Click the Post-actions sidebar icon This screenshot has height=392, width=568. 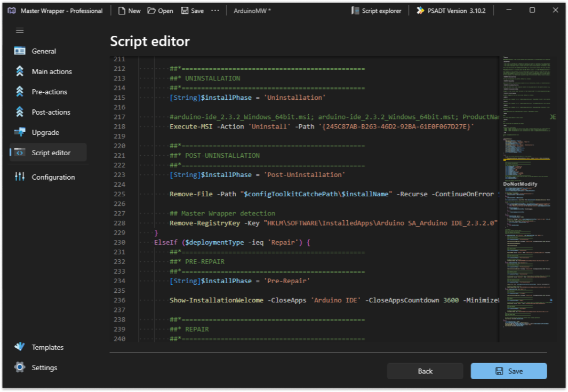tap(20, 111)
